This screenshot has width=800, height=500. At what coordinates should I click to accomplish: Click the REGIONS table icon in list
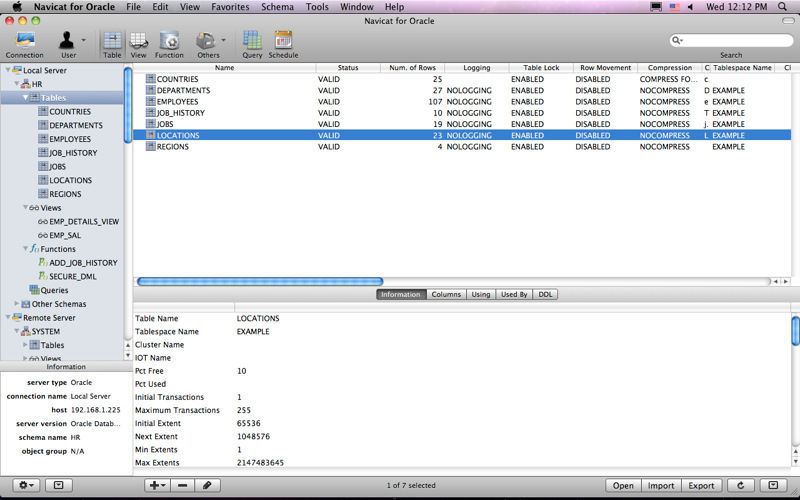coord(150,146)
